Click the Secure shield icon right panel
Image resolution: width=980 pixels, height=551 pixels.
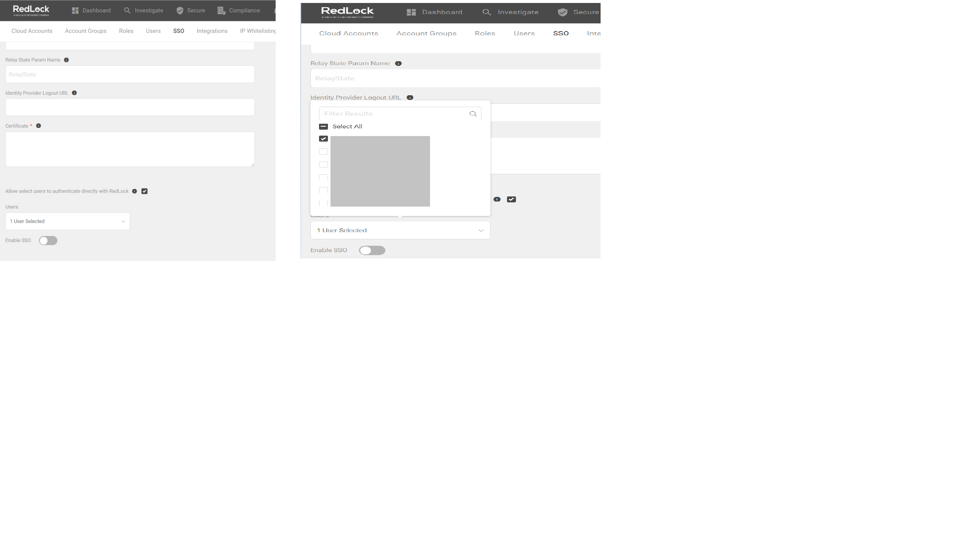pos(563,12)
